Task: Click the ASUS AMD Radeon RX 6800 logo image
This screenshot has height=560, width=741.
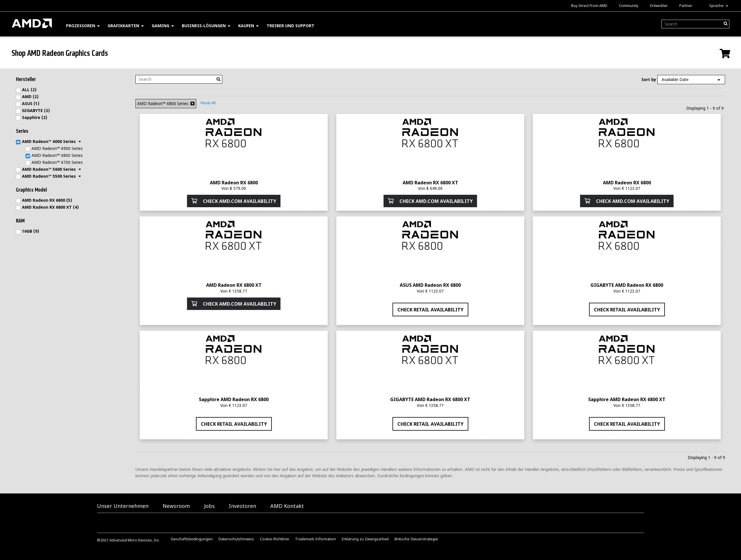Action: [x=430, y=236]
